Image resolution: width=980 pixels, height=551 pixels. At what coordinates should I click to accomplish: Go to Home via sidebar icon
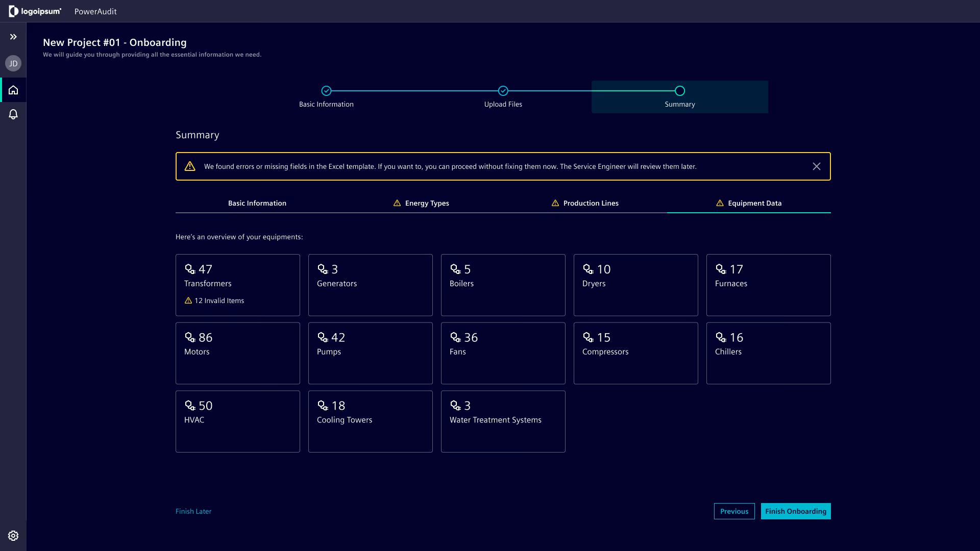13,90
